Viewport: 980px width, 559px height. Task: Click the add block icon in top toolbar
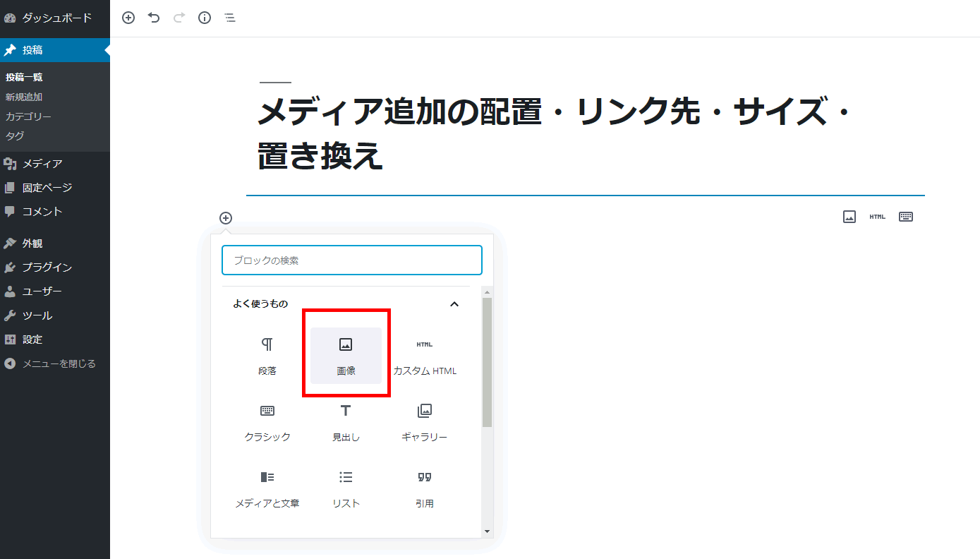pyautogui.click(x=128, y=18)
